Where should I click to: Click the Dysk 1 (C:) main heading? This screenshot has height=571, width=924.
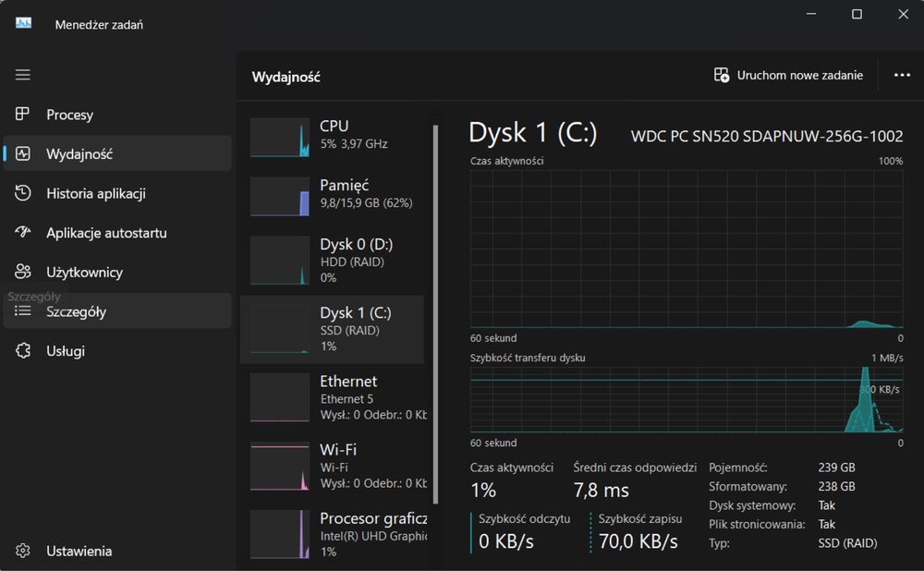[x=533, y=132]
